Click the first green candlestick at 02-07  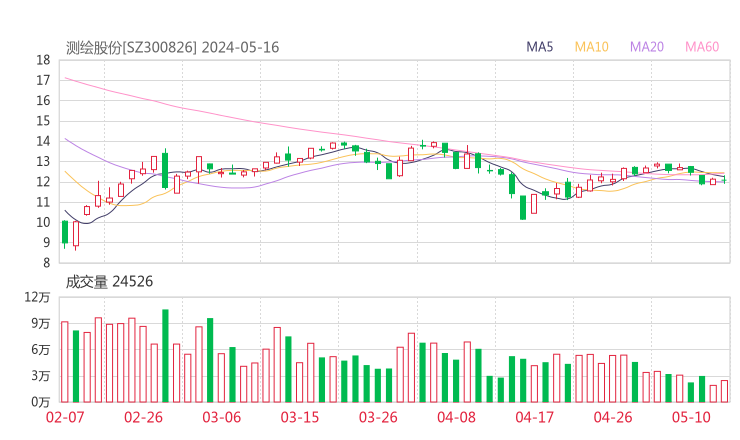click(x=65, y=232)
